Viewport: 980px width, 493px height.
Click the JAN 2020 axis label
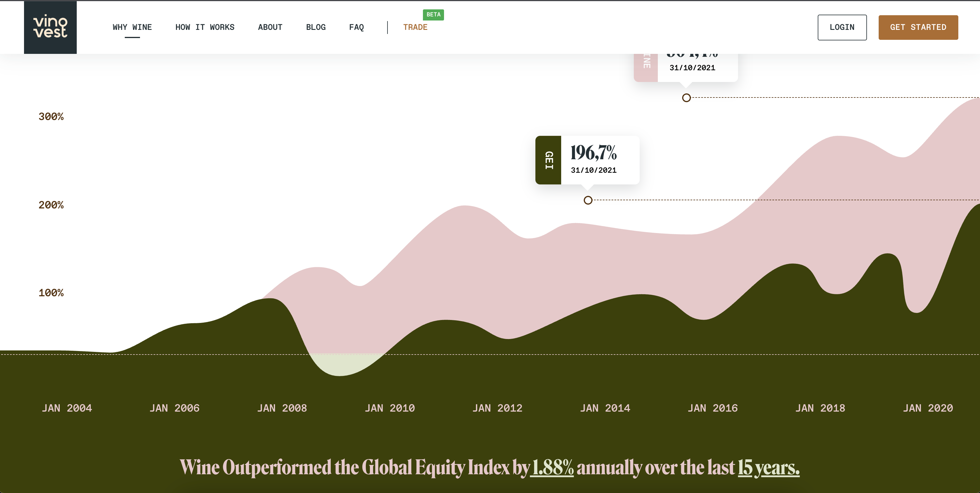(928, 408)
